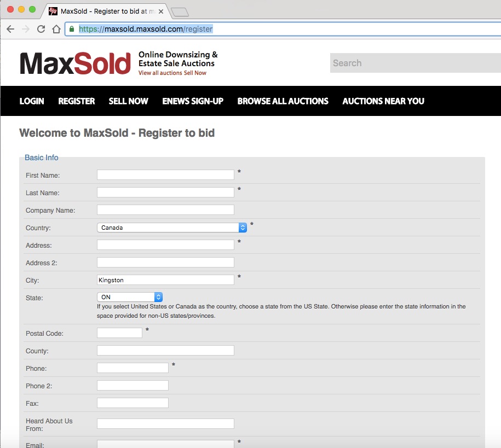Click the Fax field

pyautogui.click(x=133, y=403)
